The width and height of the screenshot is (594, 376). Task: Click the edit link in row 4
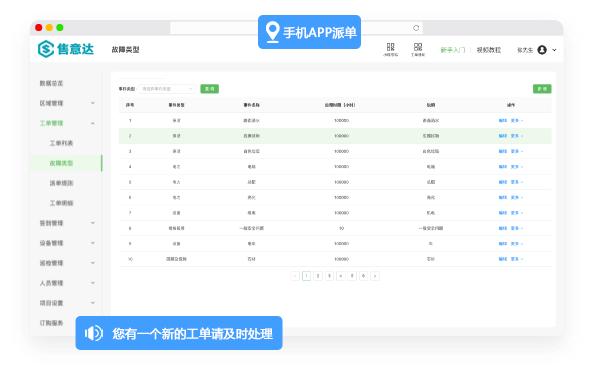503,167
